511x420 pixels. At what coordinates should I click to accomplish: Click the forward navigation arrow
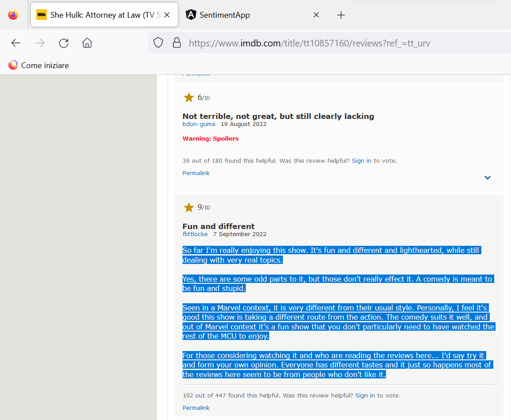coord(40,43)
